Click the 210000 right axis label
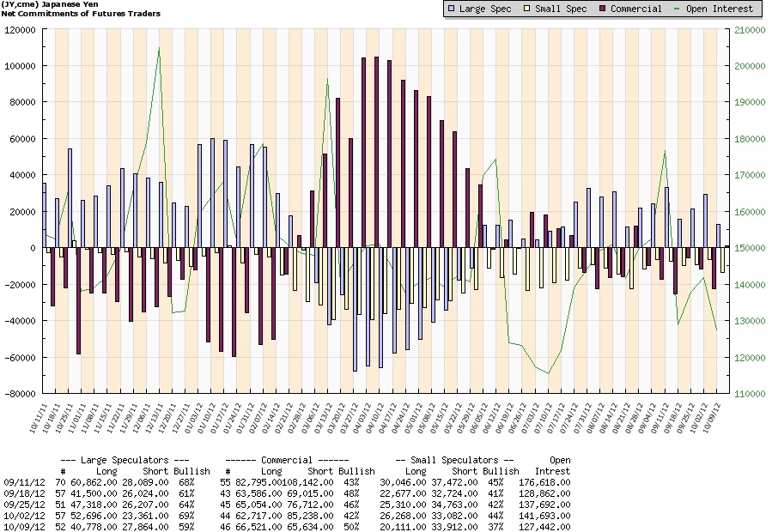This screenshot has height=532, width=772. (x=750, y=29)
